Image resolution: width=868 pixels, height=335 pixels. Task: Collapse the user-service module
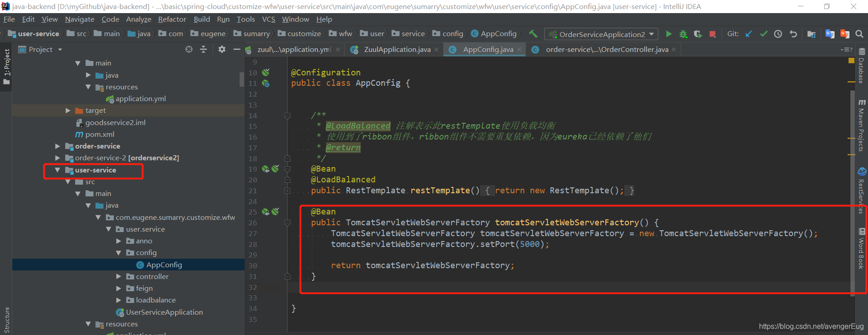click(57, 170)
